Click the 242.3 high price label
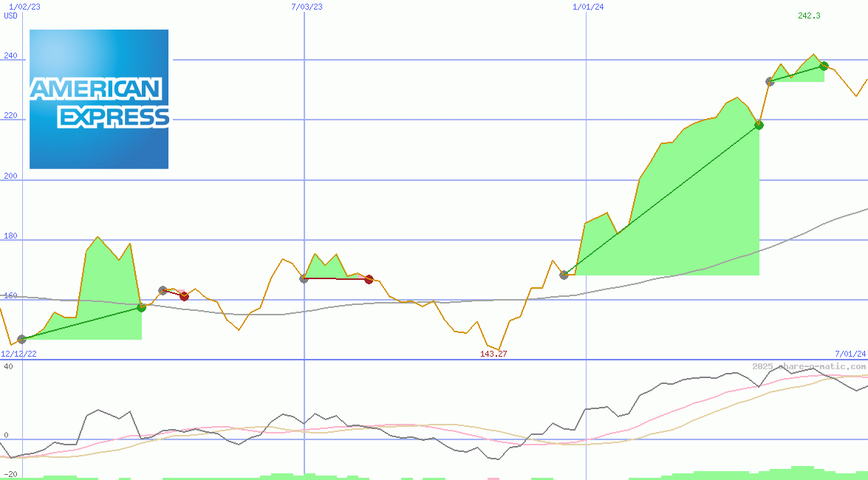The width and height of the screenshot is (868, 480). pos(809,16)
